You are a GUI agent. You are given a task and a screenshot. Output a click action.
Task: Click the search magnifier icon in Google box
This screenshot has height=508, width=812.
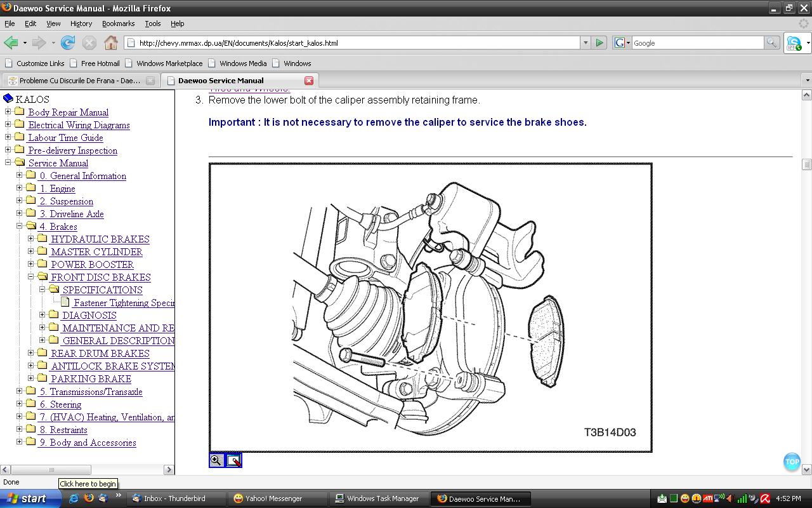point(771,43)
